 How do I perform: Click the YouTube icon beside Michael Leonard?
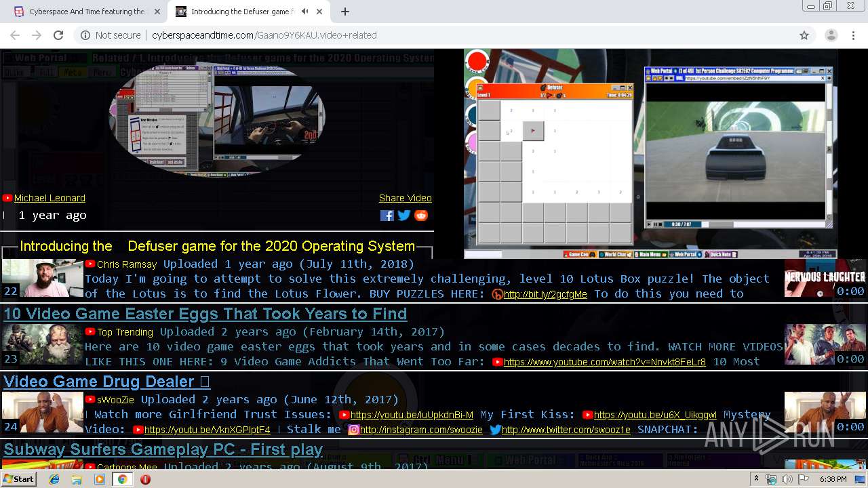click(x=7, y=198)
